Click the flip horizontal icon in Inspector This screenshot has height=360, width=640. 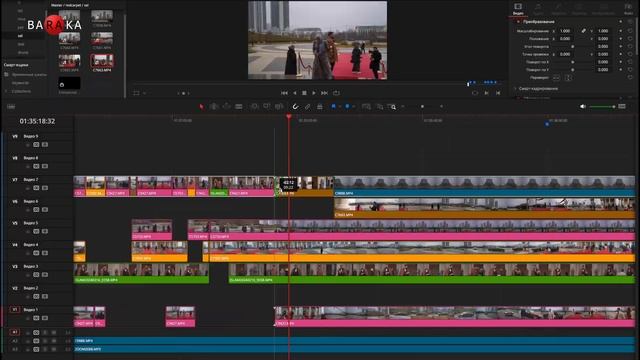click(x=556, y=78)
